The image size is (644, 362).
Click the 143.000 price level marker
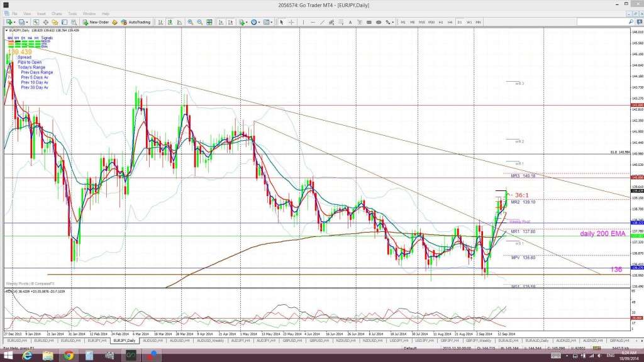tap(638, 106)
